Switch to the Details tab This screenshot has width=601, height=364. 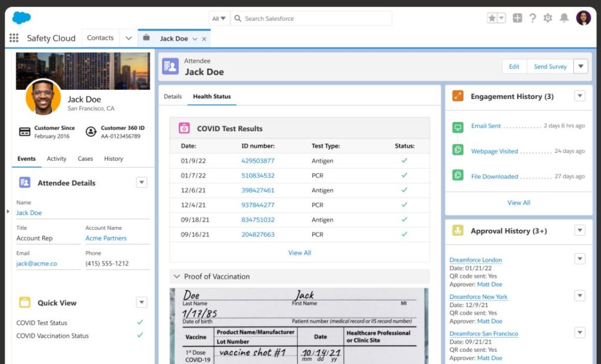point(173,97)
